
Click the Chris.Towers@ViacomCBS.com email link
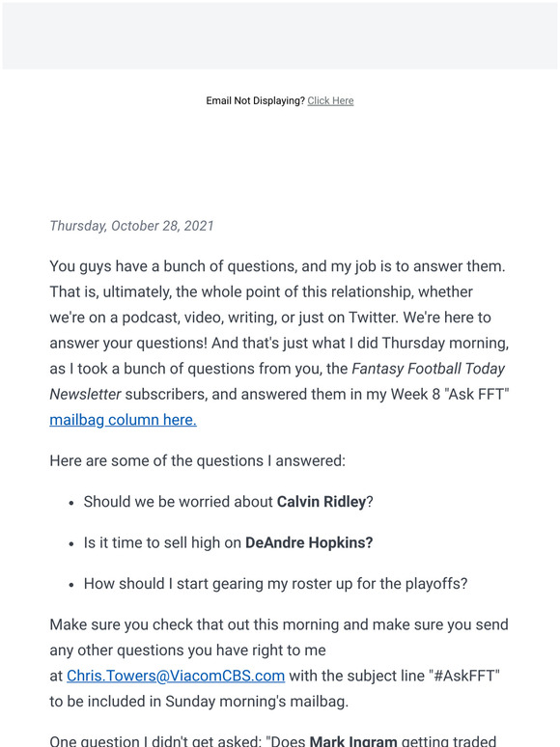(x=176, y=676)
